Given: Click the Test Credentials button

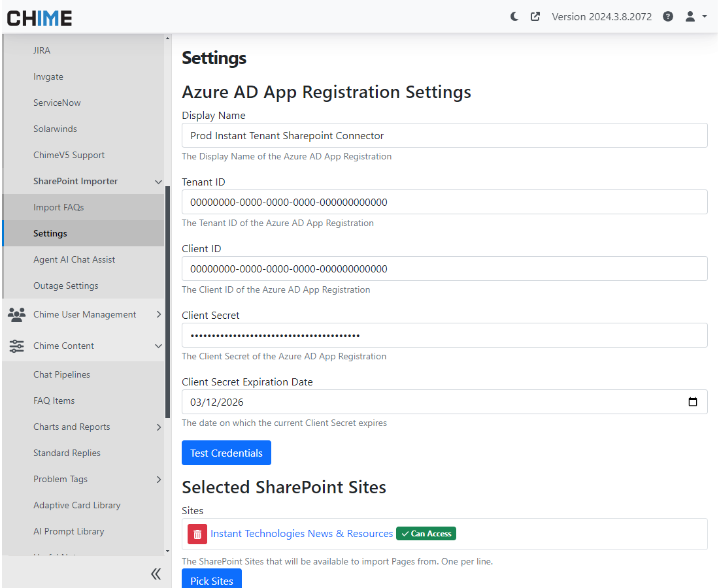Looking at the screenshot, I should pyautogui.click(x=227, y=453).
